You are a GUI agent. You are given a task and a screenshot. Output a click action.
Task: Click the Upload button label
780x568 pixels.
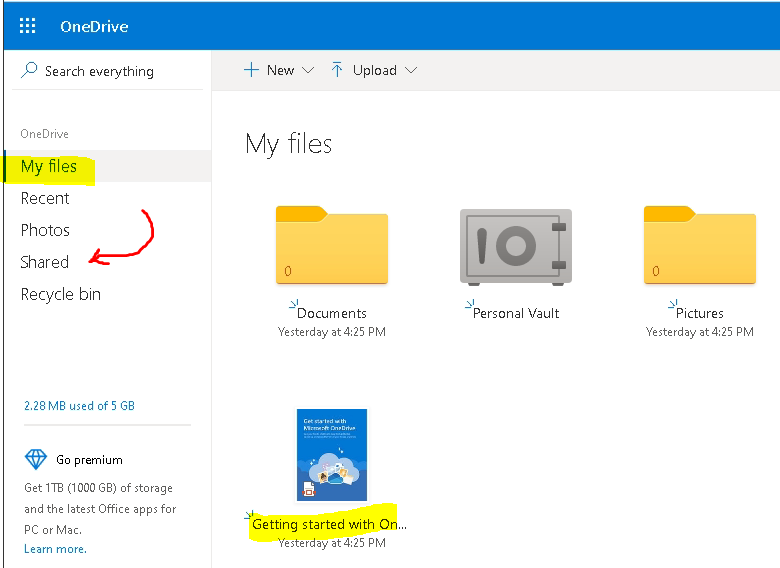pyautogui.click(x=375, y=70)
